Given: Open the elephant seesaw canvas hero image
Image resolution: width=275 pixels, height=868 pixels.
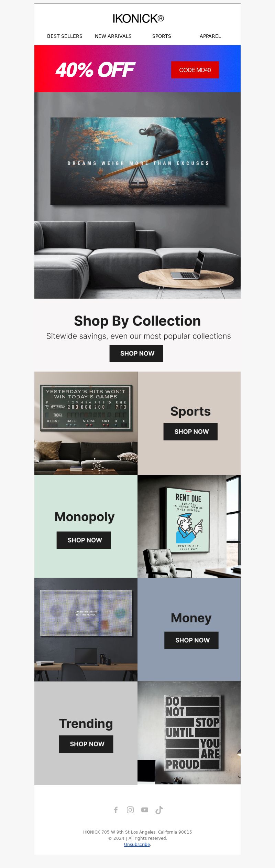Looking at the screenshot, I should (137, 195).
